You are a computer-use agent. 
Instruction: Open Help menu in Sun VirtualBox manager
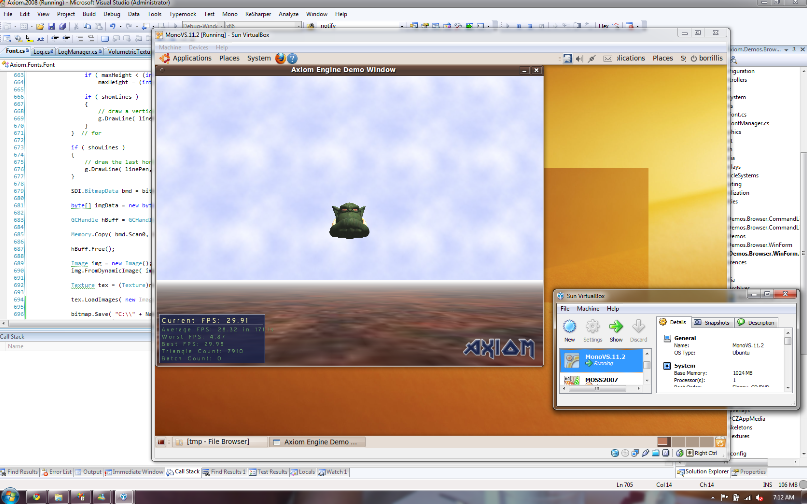point(612,308)
